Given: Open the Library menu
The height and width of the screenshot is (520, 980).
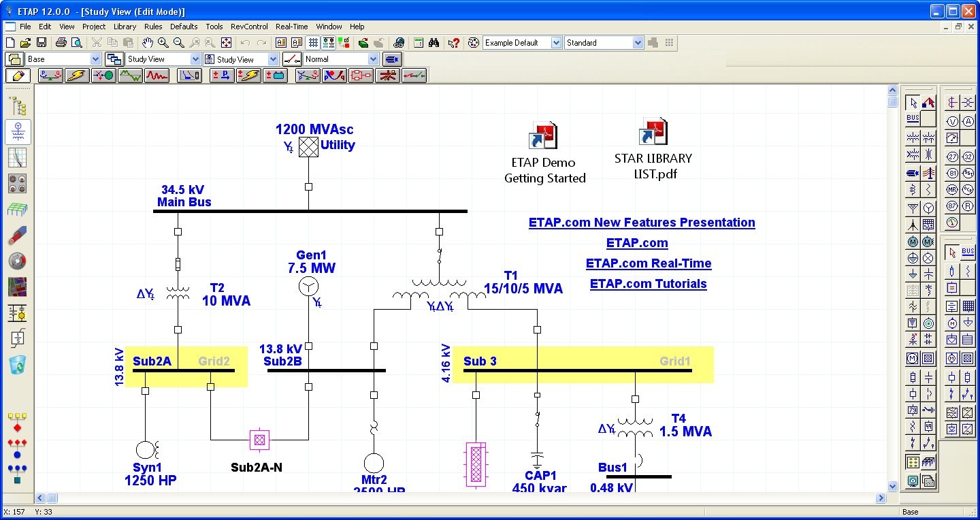Looking at the screenshot, I should coord(125,27).
